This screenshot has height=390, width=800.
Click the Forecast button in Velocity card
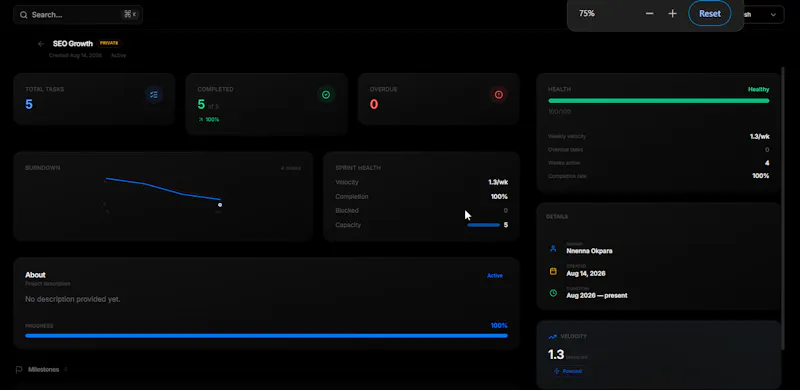click(568, 371)
